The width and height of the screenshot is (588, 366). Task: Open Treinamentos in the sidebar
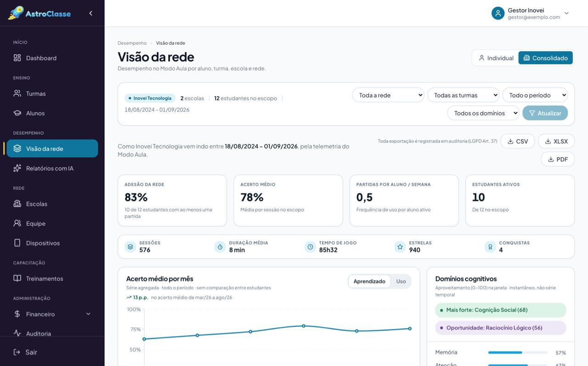tap(52, 279)
